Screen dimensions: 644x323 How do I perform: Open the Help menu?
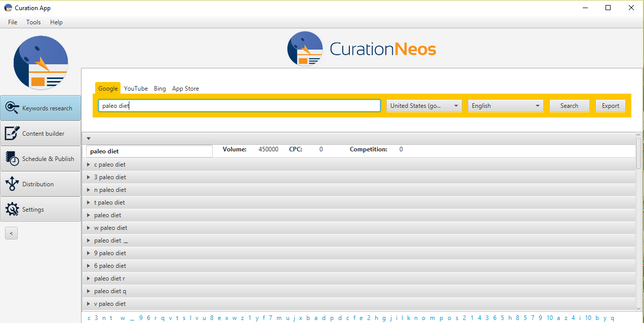[x=56, y=22]
